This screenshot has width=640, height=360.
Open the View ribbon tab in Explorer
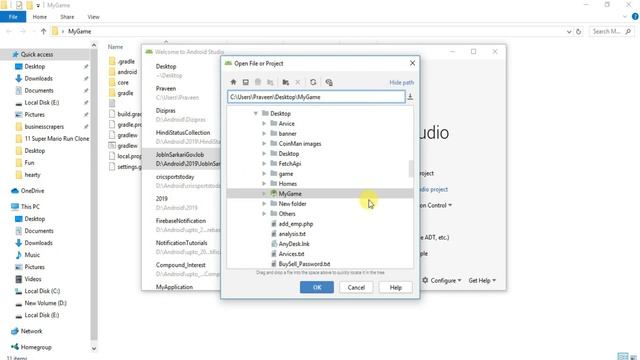[x=93, y=17]
